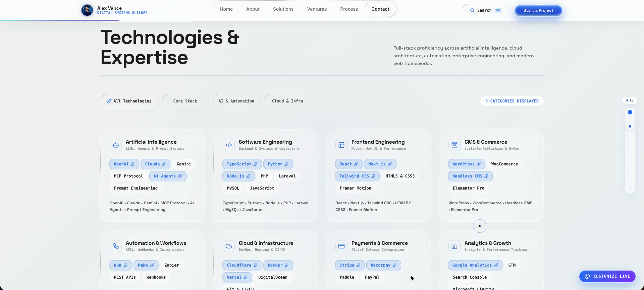This screenshot has height=290, width=644.
Task: Click the Laravel tag
Action: [x=287, y=176]
